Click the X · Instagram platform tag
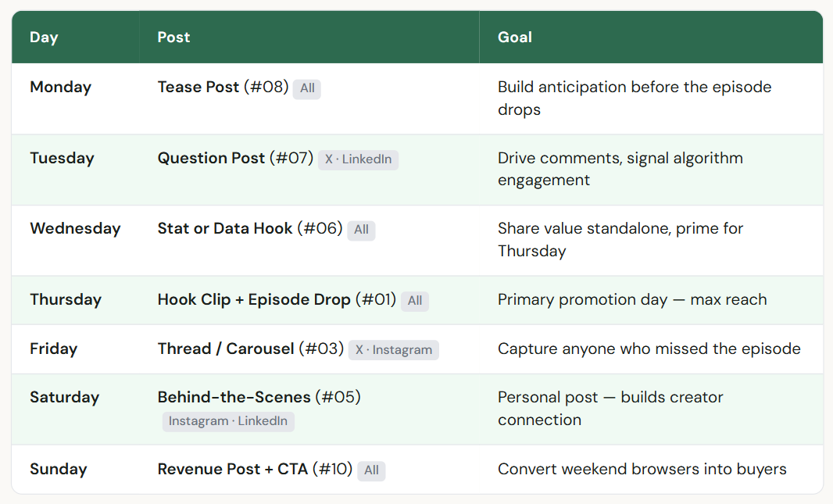The height and width of the screenshot is (504, 833). [x=393, y=350]
